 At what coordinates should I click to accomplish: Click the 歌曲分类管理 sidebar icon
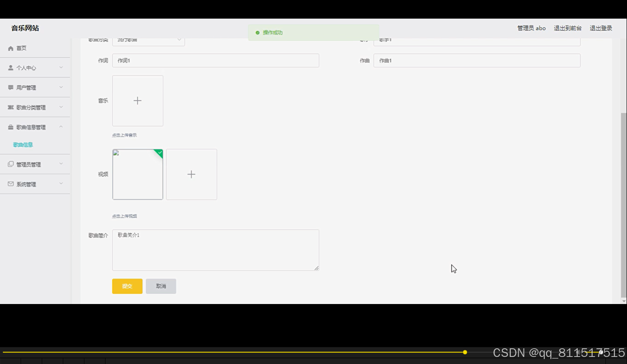(11, 108)
